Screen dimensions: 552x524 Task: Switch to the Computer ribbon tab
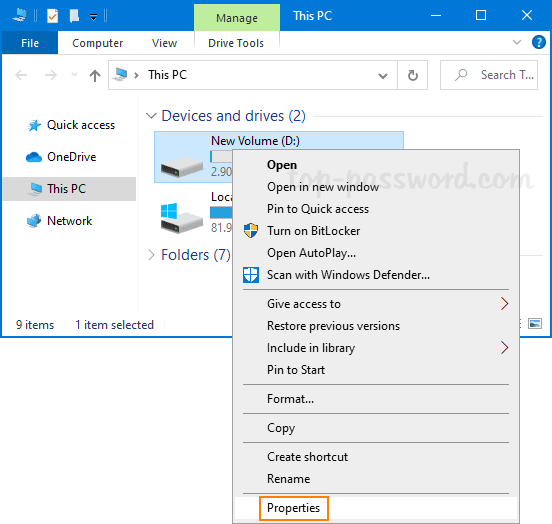[98, 43]
